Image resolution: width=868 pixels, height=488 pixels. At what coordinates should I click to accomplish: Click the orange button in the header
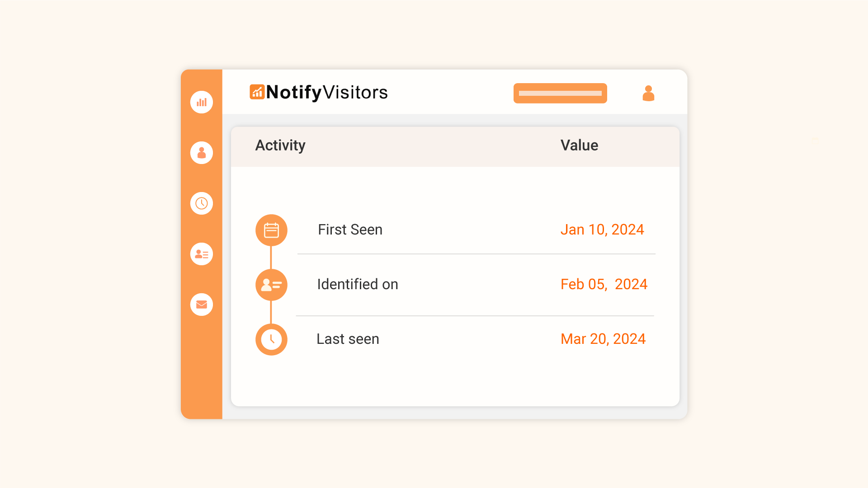point(560,93)
